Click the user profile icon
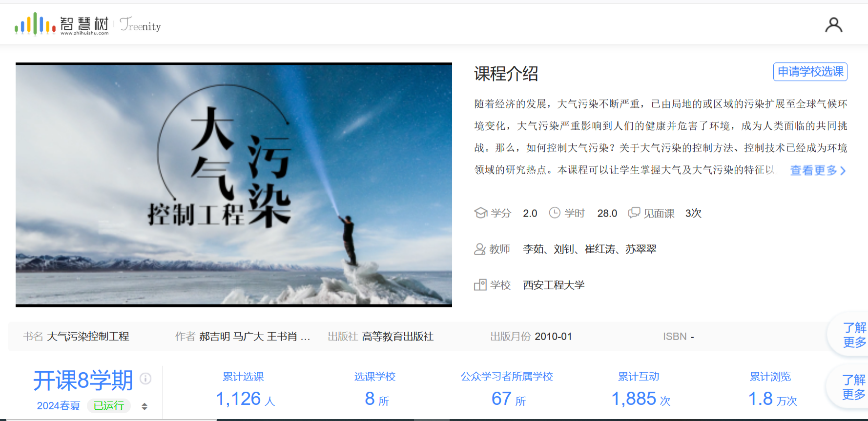The width and height of the screenshot is (868, 421). pos(833,25)
